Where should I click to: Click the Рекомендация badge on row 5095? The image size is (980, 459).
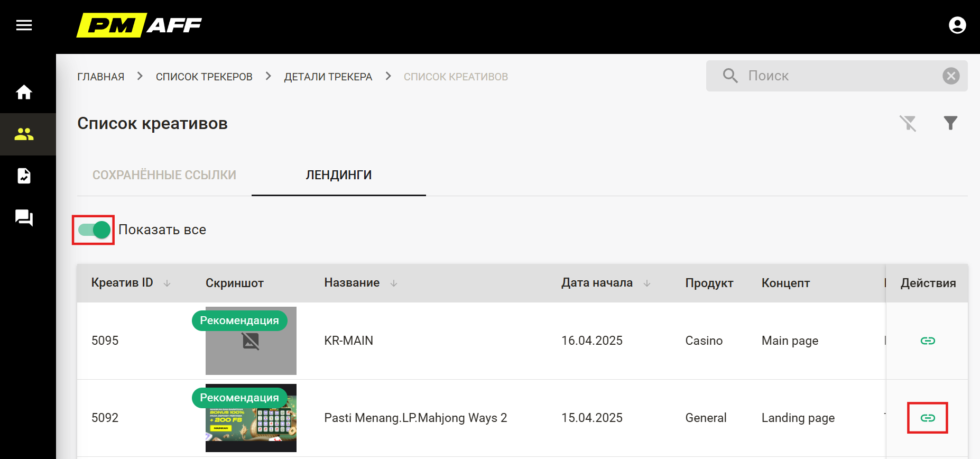[x=239, y=320]
